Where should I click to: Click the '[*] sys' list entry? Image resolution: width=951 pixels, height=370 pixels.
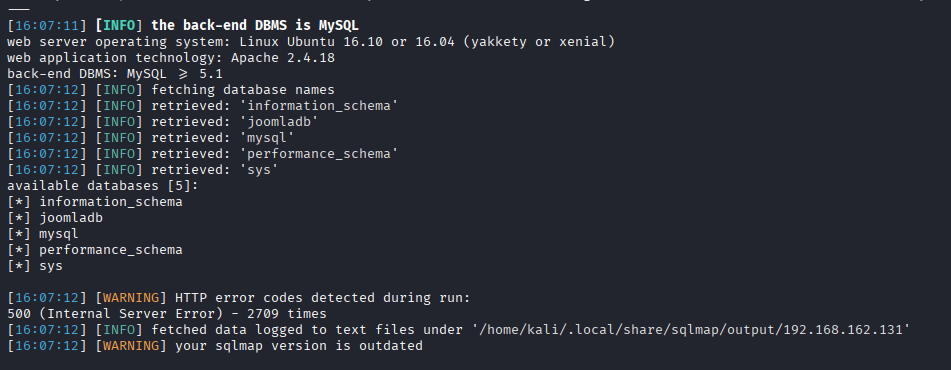35,266
